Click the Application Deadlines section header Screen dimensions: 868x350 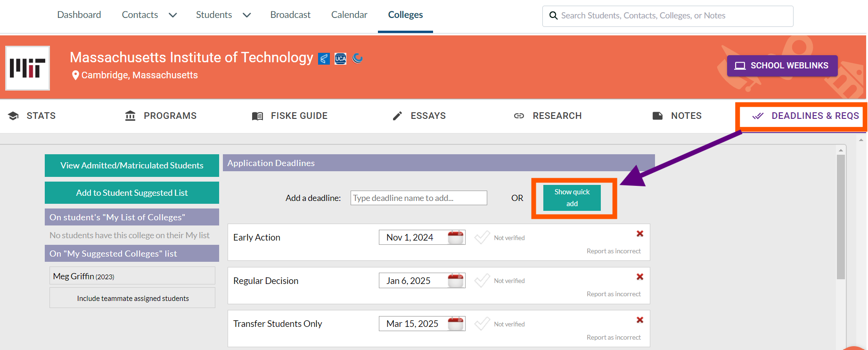(x=439, y=163)
